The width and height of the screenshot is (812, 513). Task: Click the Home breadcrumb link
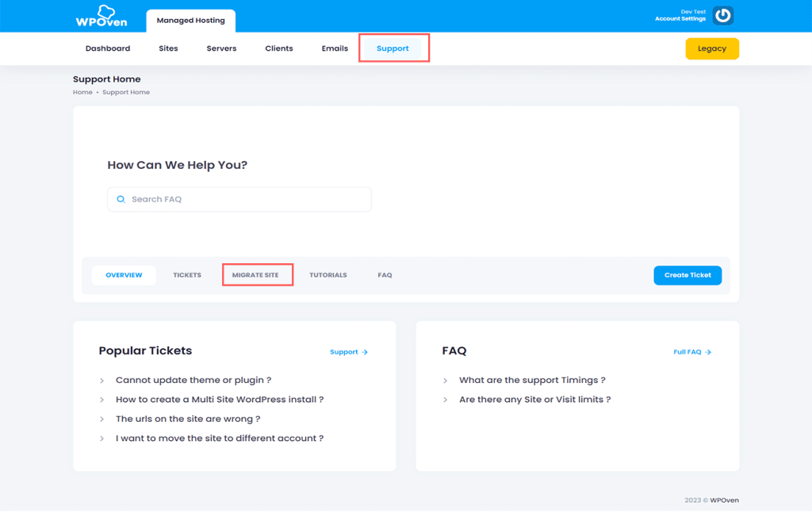pos(82,92)
